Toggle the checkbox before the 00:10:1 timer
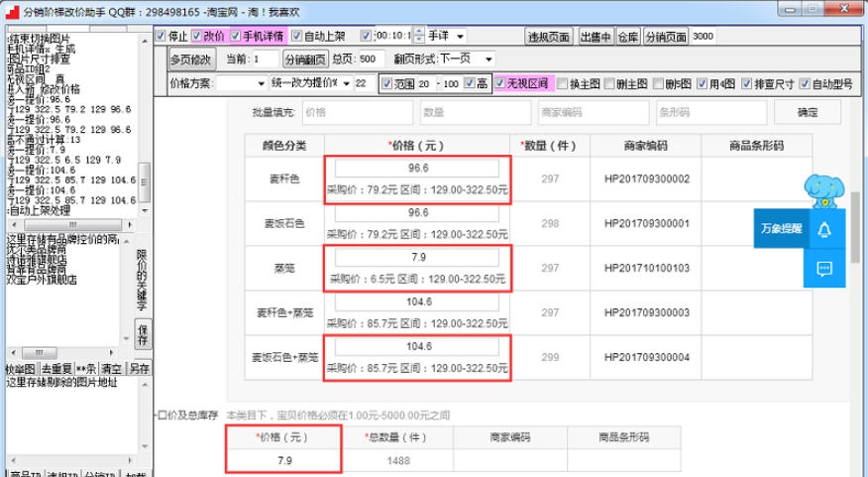868x477 pixels. [x=366, y=36]
